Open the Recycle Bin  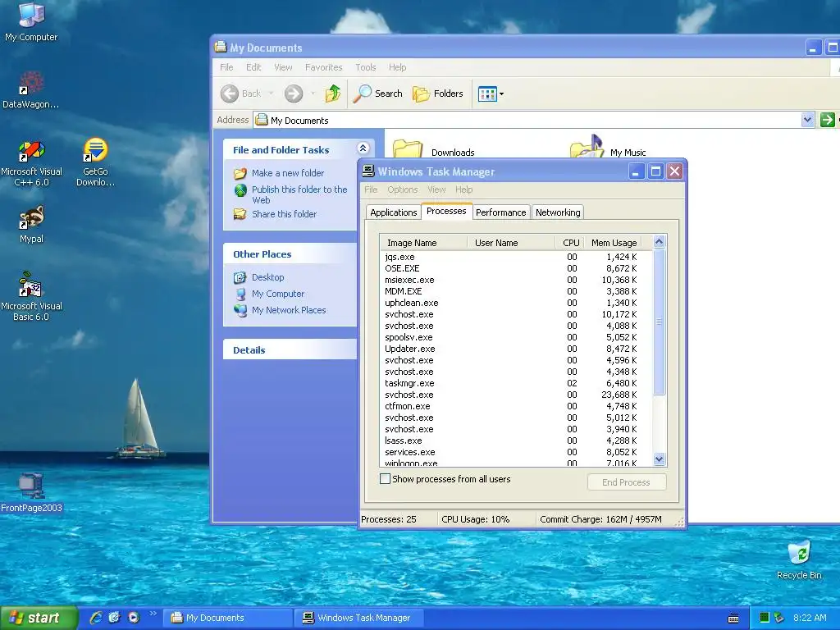pos(799,560)
